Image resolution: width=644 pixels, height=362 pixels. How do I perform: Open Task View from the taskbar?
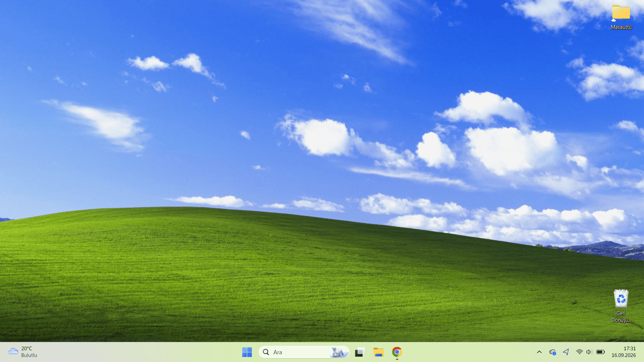(360, 352)
